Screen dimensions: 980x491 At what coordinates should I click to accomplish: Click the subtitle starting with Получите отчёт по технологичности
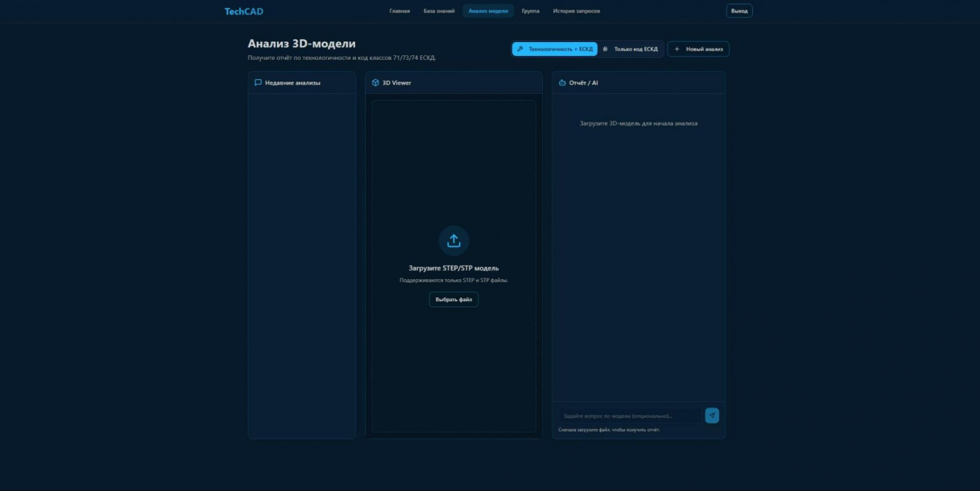pos(342,58)
